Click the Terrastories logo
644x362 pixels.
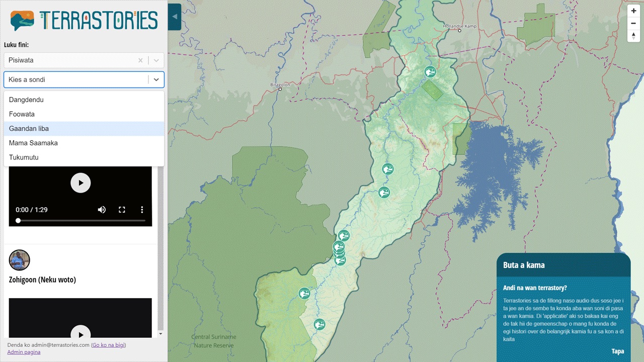(84, 21)
